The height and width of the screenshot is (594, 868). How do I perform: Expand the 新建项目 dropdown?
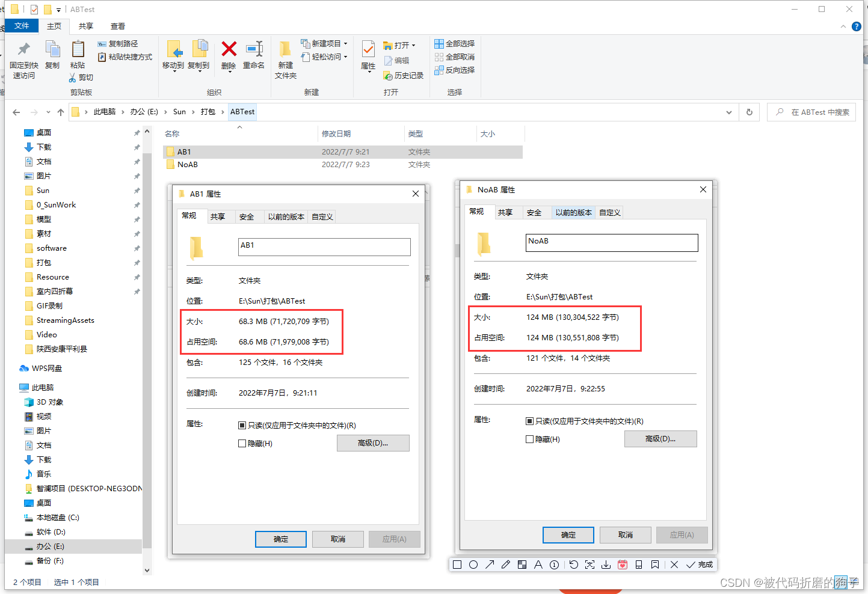pos(346,44)
